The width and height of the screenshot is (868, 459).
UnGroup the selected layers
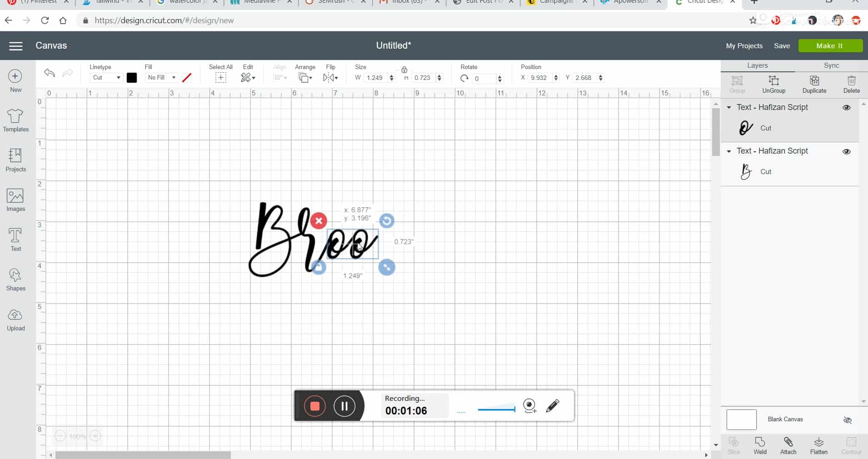(x=773, y=85)
